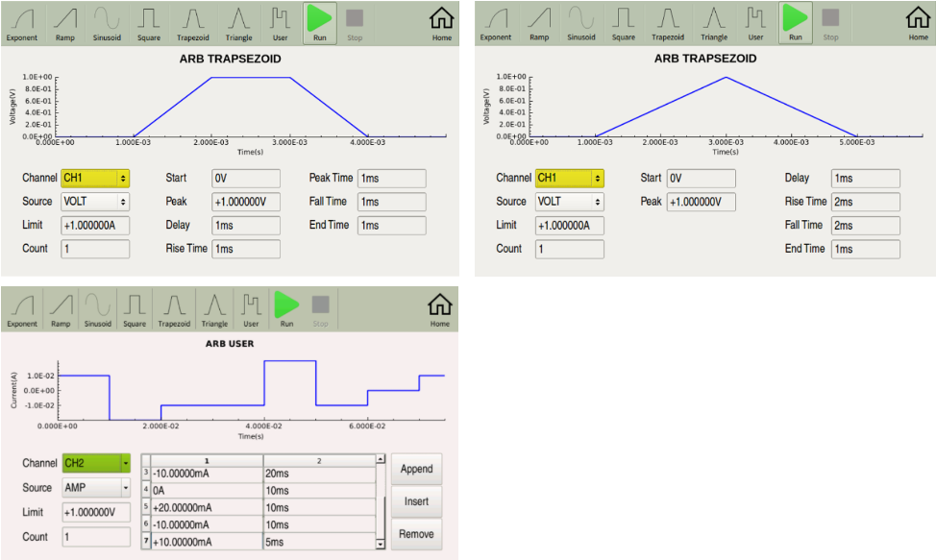The width and height of the screenshot is (936, 560).
Task: Open the CH2 channel dropdown
Action: click(96, 463)
